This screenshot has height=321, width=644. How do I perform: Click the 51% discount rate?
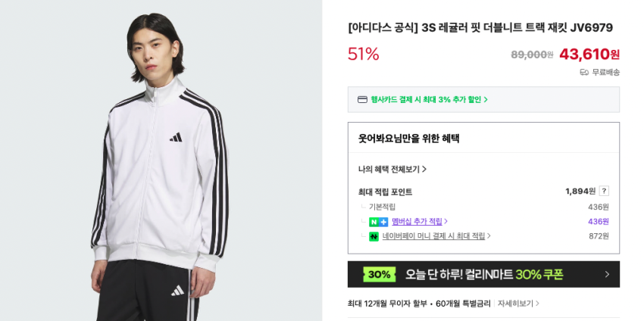point(363,54)
